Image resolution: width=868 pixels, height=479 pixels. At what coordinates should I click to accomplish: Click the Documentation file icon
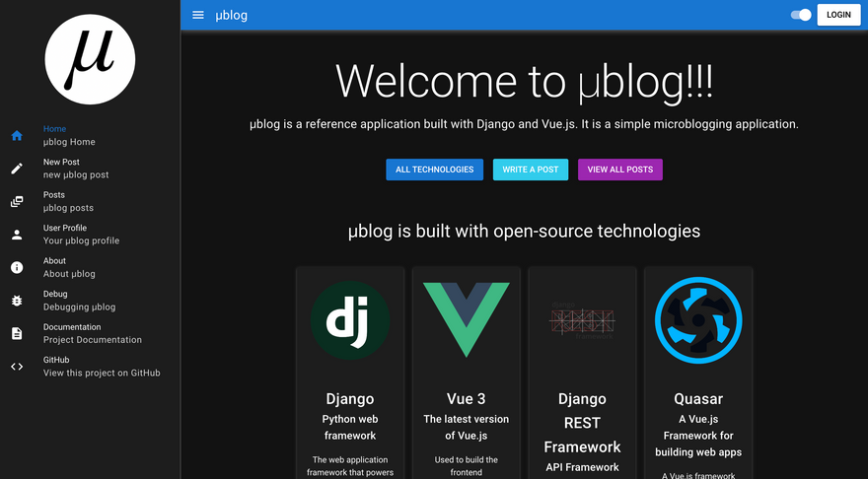coord(17,333)
